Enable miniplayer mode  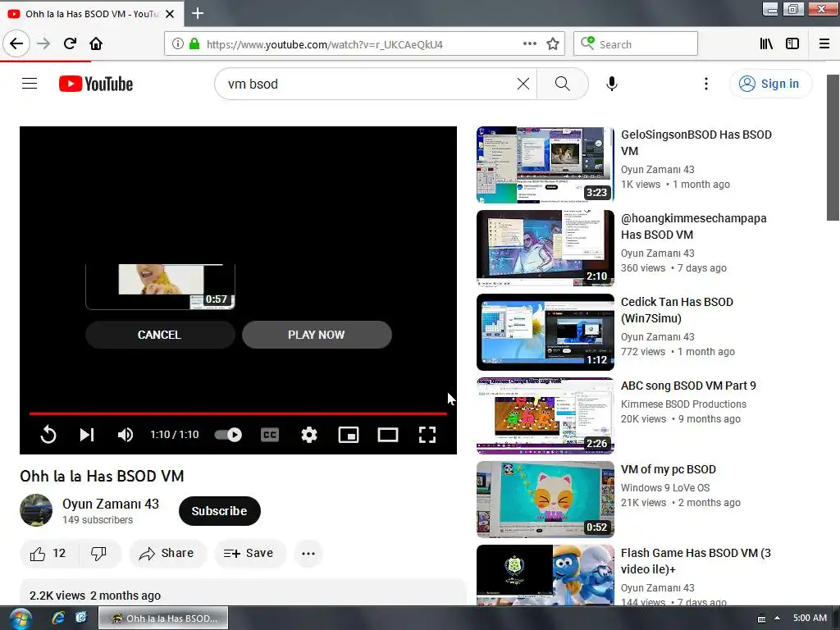click(x=349, y=435)
